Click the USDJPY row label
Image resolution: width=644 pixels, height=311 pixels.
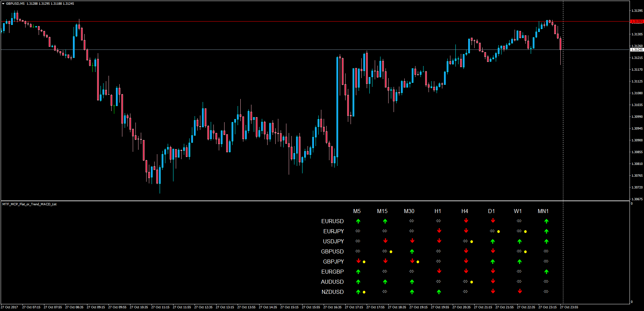pyautogui.click(x=333, y=242)
